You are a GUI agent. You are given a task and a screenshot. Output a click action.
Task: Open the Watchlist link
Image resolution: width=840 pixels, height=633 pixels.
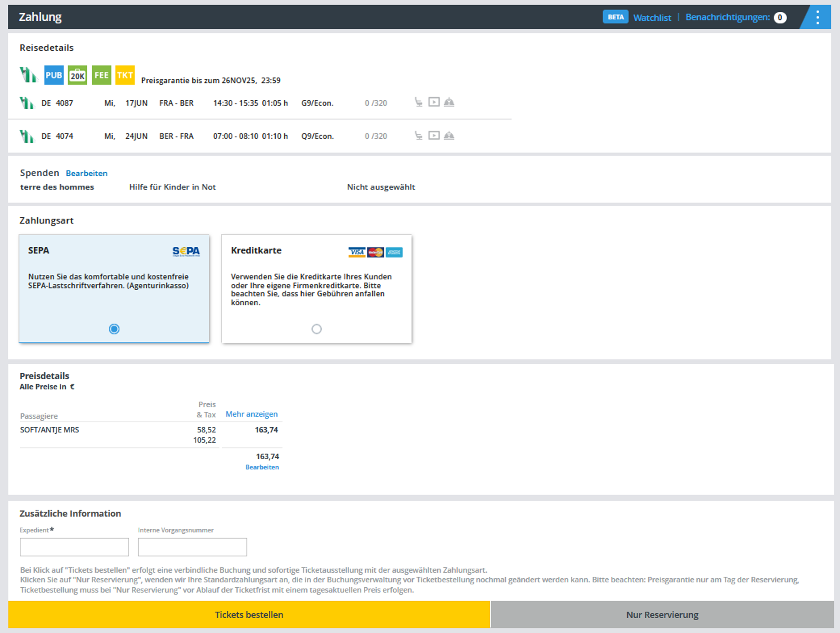click(652, 18)
